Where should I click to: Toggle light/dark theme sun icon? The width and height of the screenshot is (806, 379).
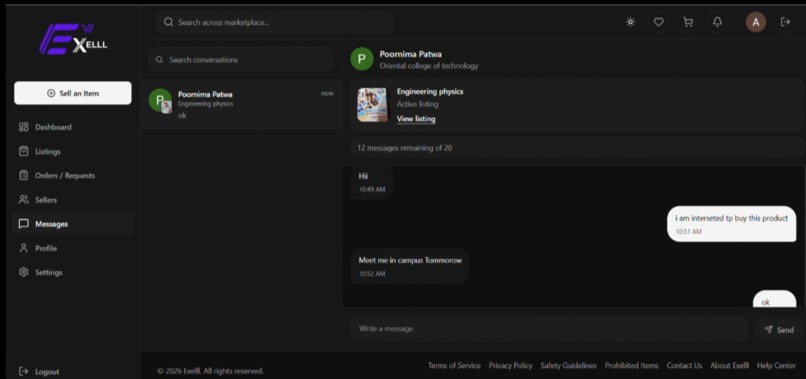630,22
